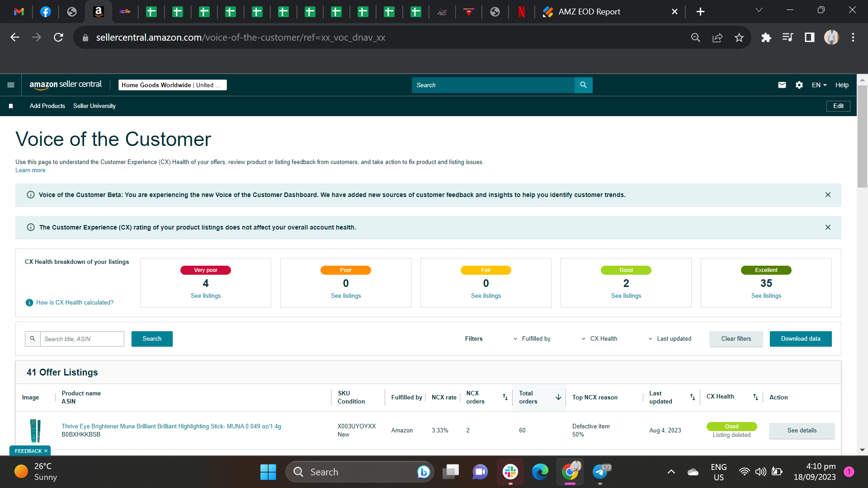Sort by CX Health column
Image resolution: width=868 pixels, height=488 pixels.
coord(755,397)
